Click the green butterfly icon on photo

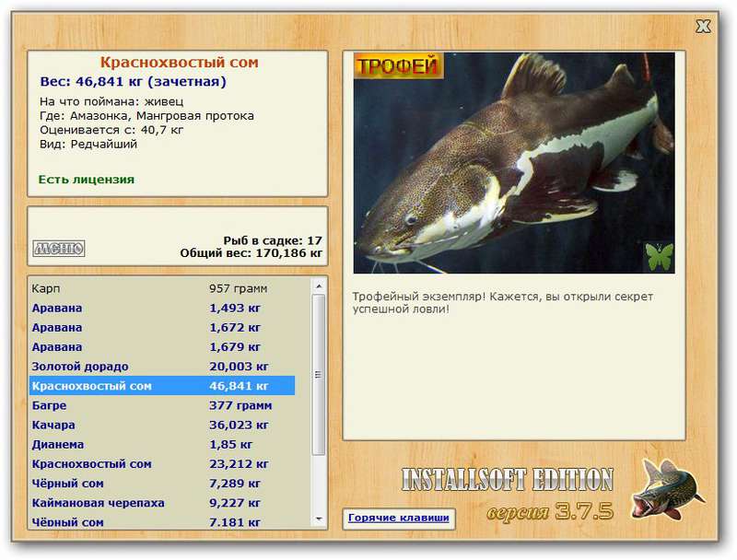coord(659,257)
